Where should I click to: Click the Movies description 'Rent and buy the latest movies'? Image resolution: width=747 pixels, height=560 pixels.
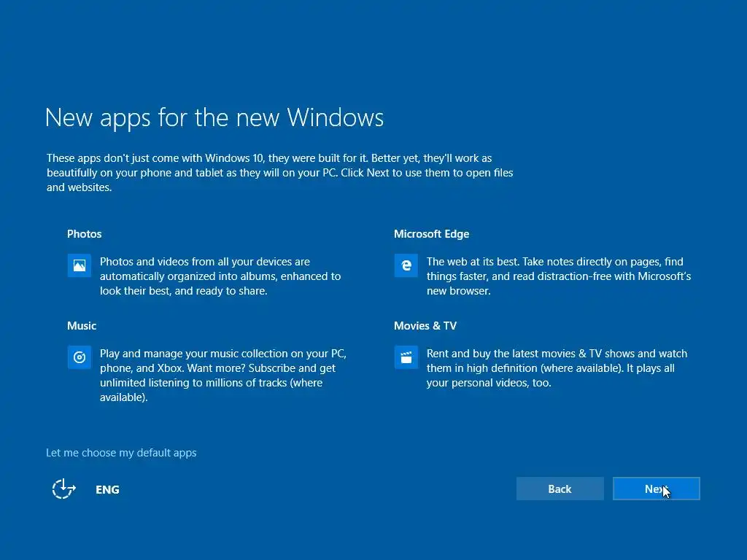557,368
